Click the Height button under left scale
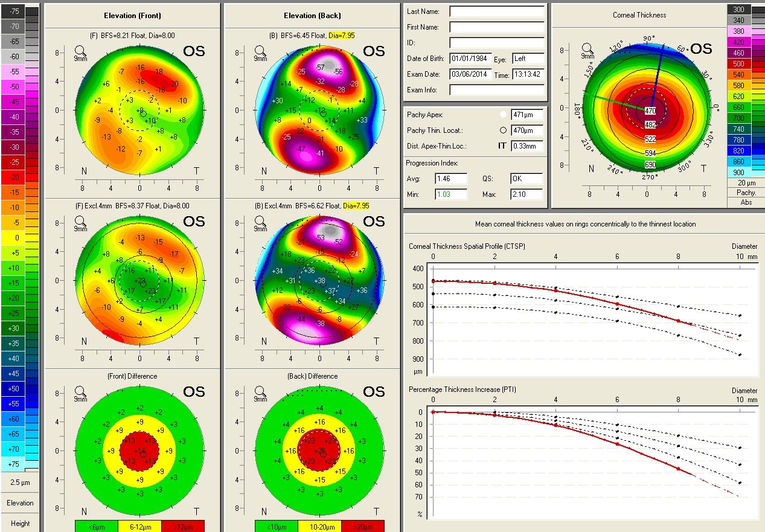The width and height of the screenshot is (765, 532). (x=20, y=524)
